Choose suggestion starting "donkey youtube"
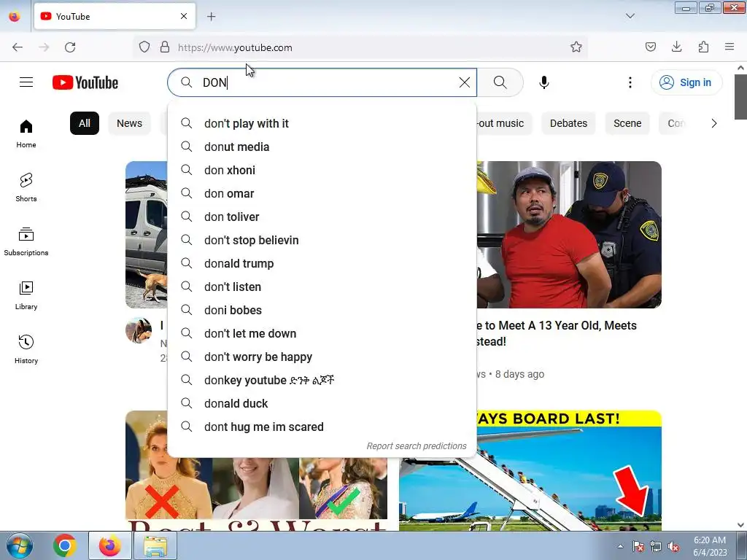Viewport: 747px width, 560px height. pyautogui.click(x=322, y=380)
